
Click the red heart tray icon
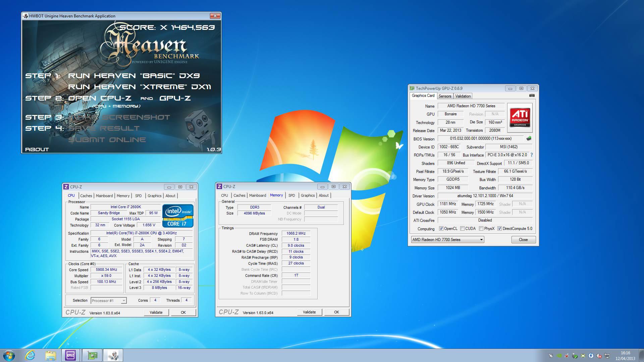567,356
